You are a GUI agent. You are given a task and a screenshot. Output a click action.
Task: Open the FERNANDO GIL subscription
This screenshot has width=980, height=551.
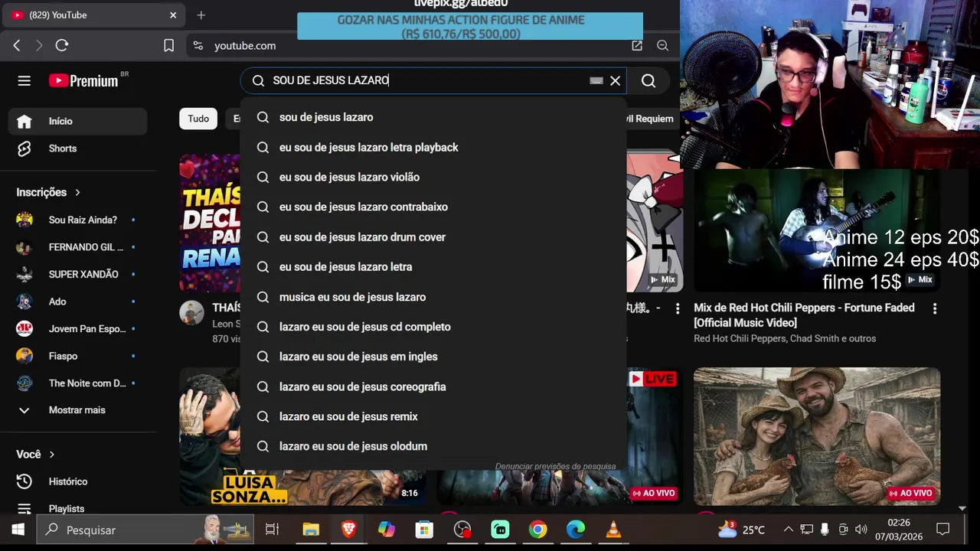[x=77, y=247]
